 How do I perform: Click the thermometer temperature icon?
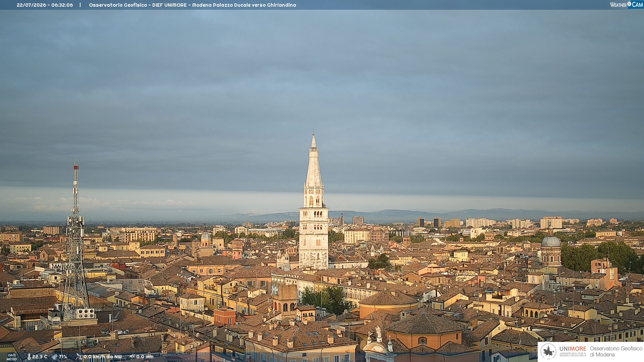[x=29, y=357]
